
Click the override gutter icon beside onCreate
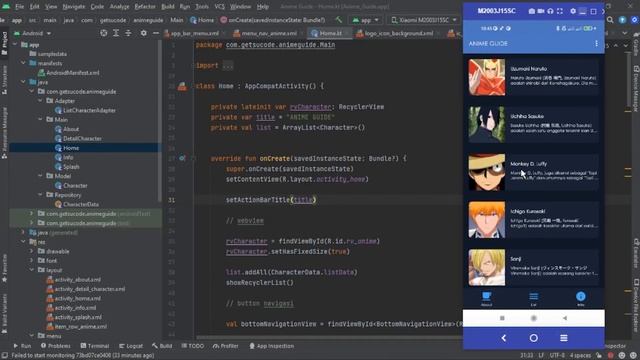coord(182,158)
